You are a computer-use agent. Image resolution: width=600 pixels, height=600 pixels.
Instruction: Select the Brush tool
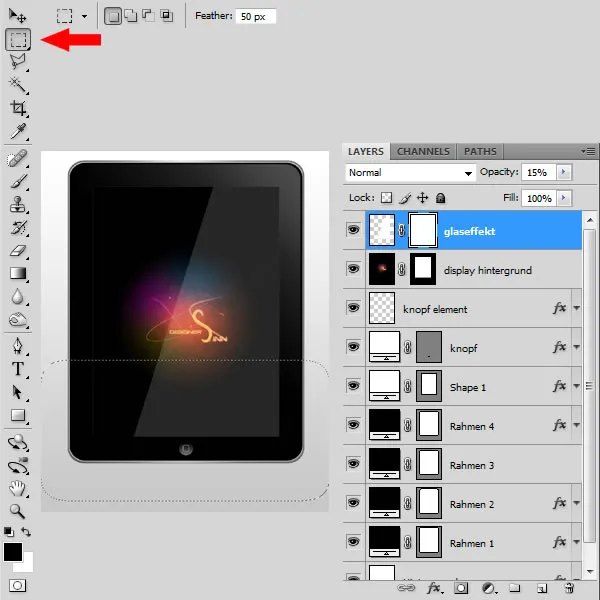18,181
